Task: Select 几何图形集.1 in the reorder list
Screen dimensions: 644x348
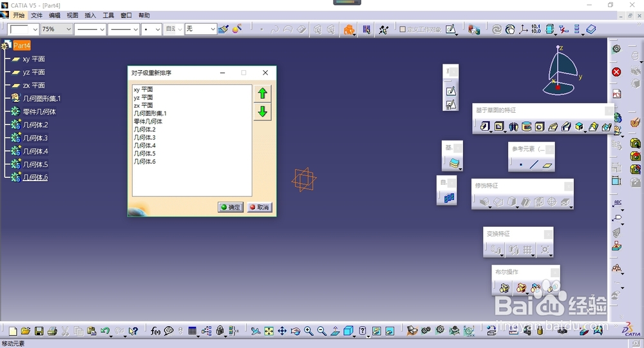Action: pos(150,113)
